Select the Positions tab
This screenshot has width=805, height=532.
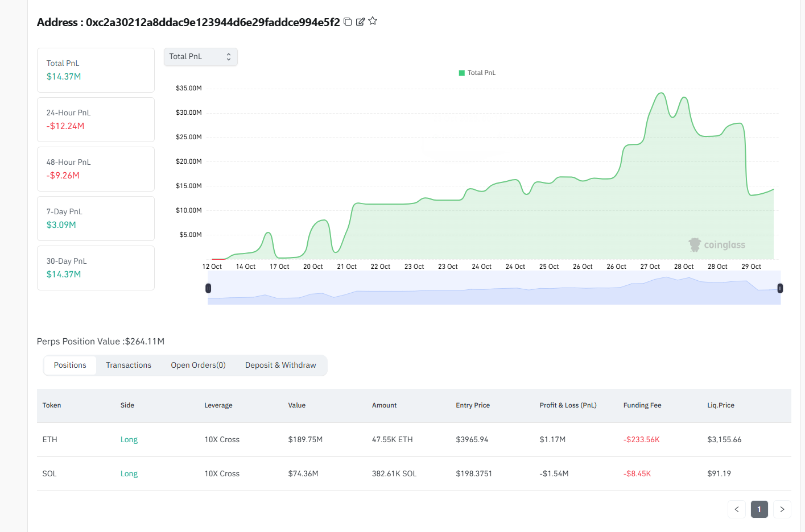70,365
